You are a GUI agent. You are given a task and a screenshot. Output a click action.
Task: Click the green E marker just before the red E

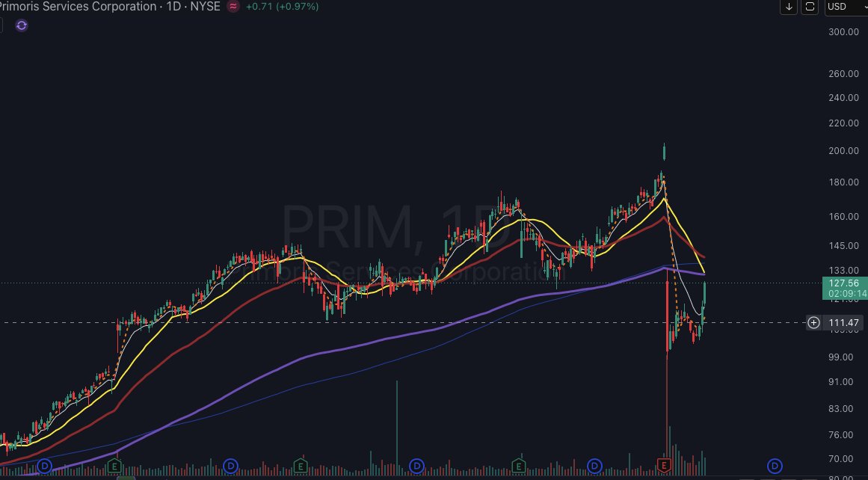(519, 466)
